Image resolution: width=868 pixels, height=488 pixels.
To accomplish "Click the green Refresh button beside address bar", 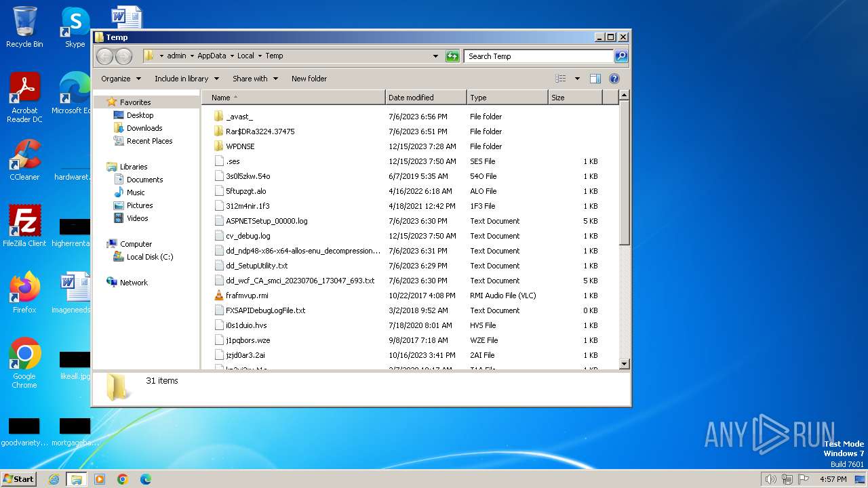I will (452, 56).
